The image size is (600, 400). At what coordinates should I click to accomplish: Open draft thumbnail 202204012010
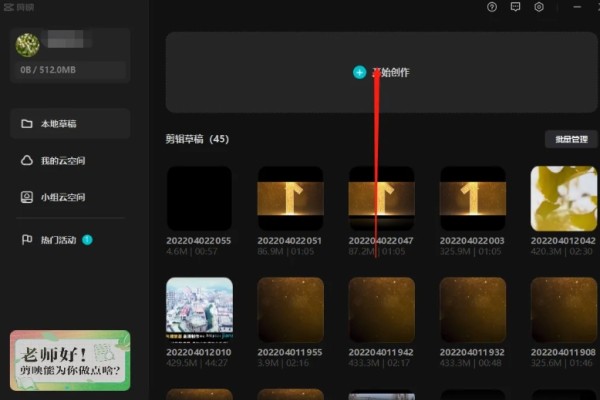[199, 310]
